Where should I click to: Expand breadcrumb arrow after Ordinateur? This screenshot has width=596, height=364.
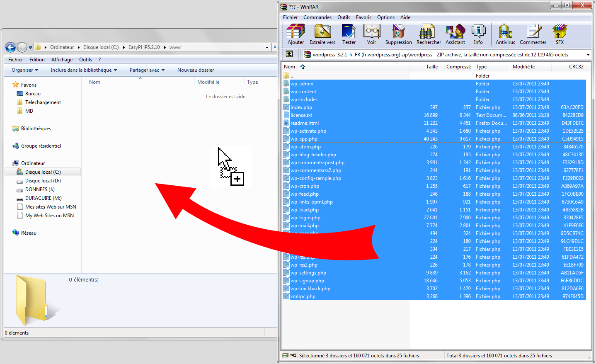pyautogui.click(x=78, y=47)
